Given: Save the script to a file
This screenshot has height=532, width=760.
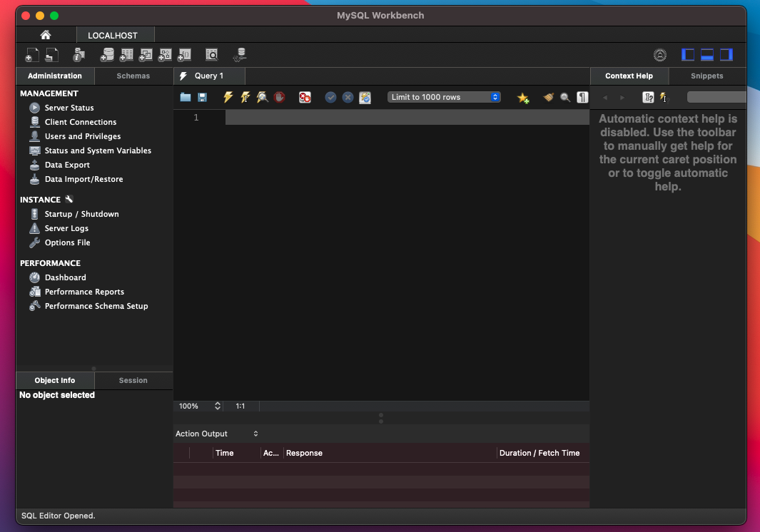Looking at the screenshot, I should point(202,98).
